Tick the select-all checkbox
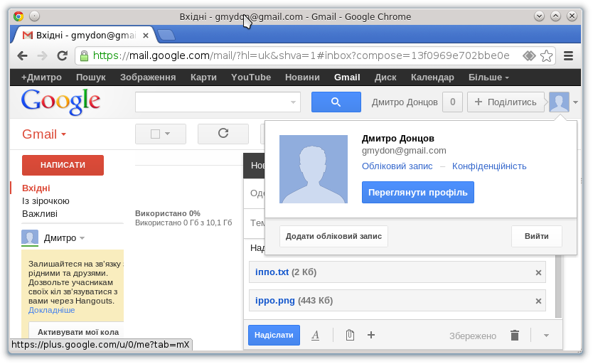Image resolution: width=593 pixels, height=364 pixels. tap(155, 134)
